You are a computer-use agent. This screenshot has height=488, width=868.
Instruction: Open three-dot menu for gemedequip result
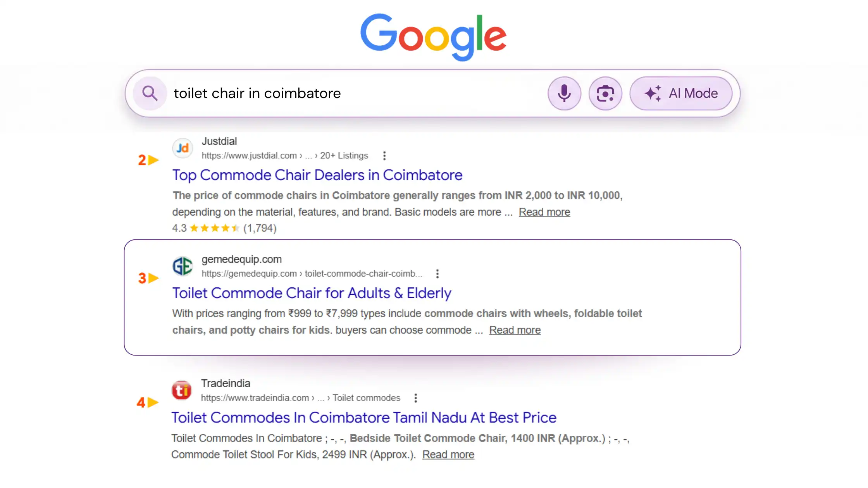[437, 274]
